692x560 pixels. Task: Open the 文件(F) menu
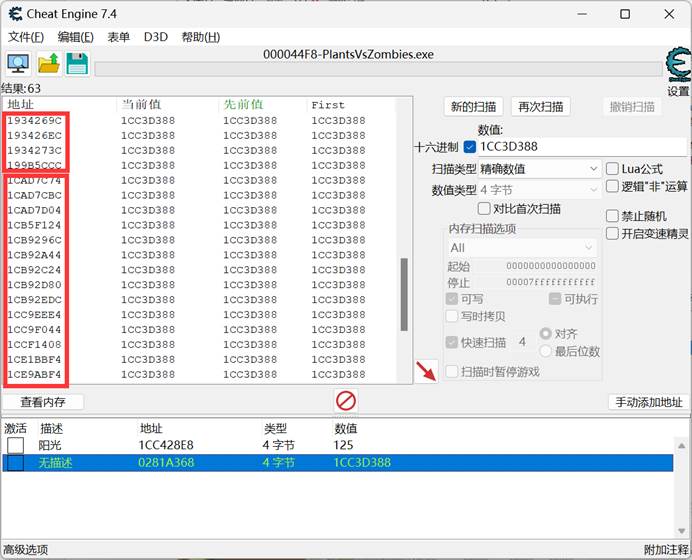(x=26, y=37)
